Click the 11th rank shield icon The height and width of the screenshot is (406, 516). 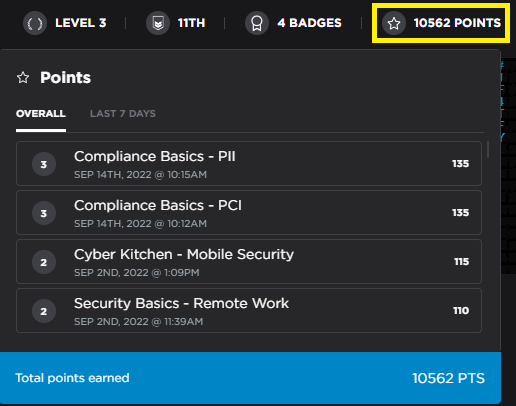click(x=158, y=23)
